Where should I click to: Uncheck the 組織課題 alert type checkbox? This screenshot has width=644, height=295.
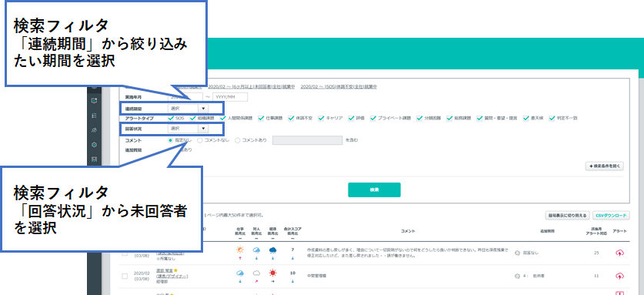click(x=192, y=118)
